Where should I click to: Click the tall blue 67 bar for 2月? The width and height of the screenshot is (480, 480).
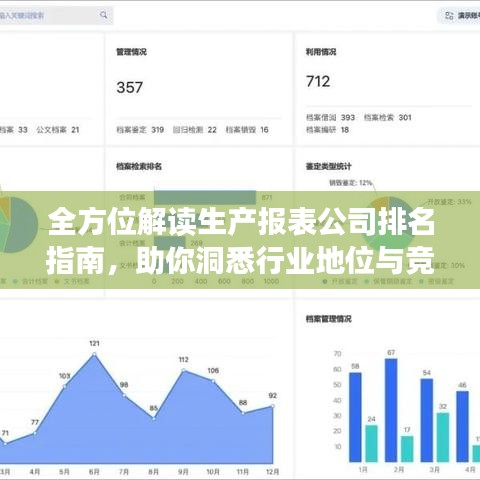pyautogui.click(x=391, y=410)
